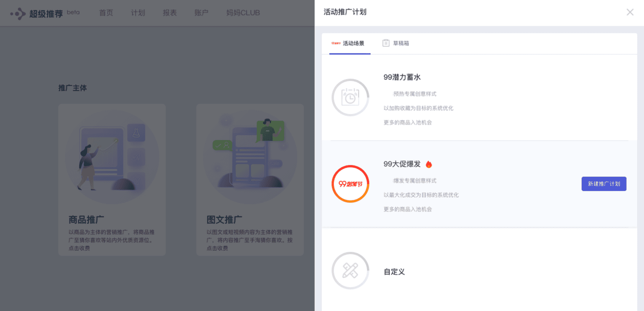Select the 商品推广 card title
This screenshot has height=311, width=644.
(86, 220)
